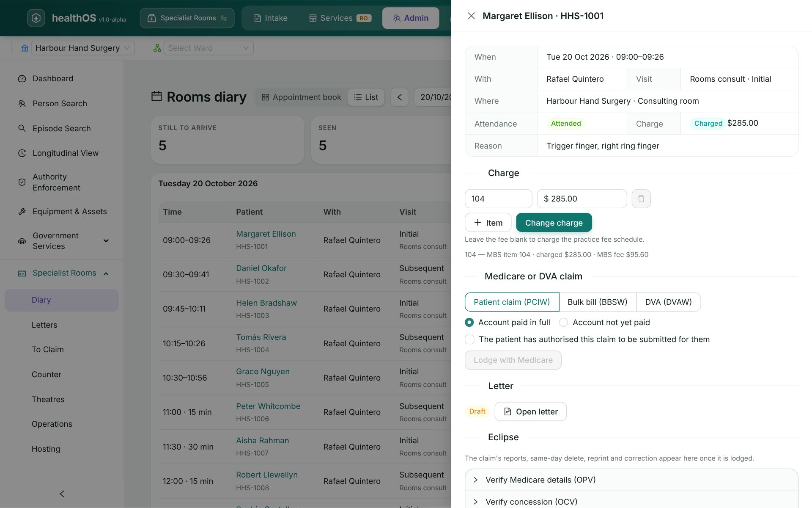The height and width of the screenshot is (508, 812).
Task: Open To Claim in the sidebar
Action: (62, 350)
